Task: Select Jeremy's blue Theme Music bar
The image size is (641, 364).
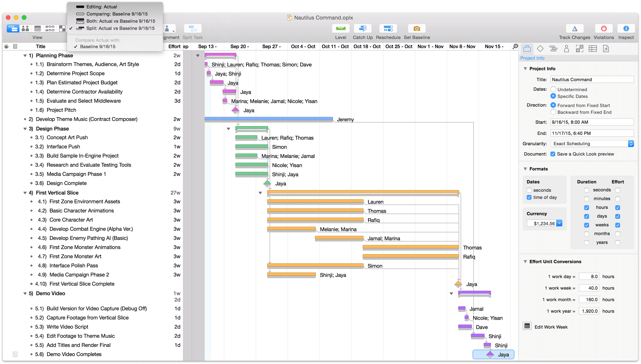Action: click(x=269, y=119)
